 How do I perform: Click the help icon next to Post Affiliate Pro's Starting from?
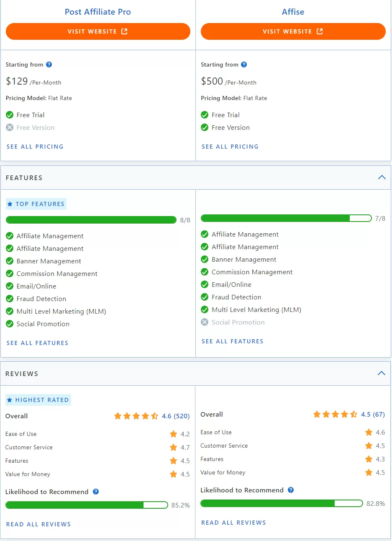point(49,64)
